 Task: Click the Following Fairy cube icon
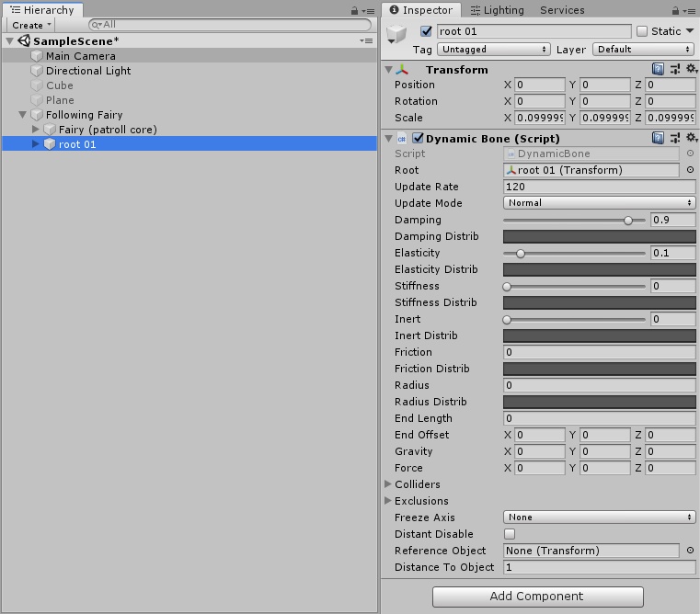[x=37, y=115]
